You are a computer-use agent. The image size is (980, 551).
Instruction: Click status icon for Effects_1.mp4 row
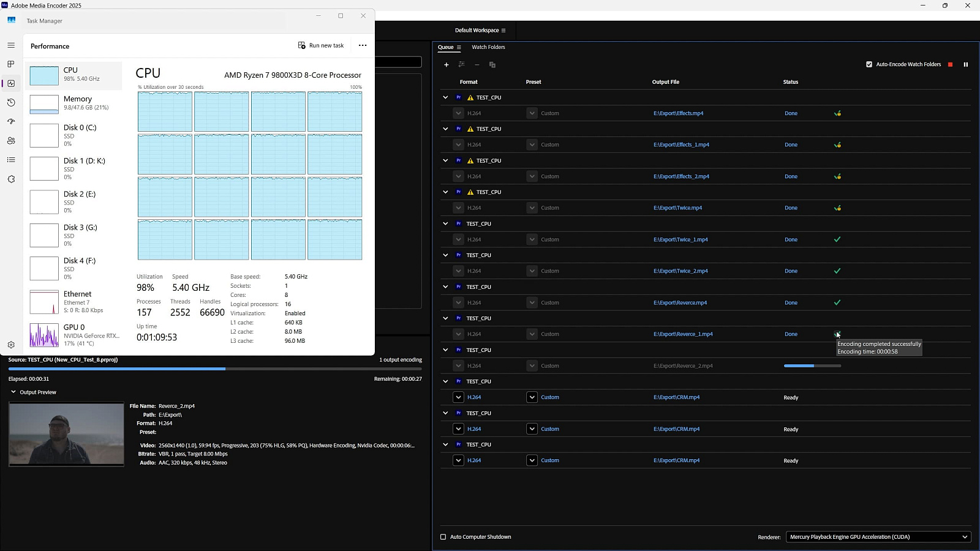837,145
